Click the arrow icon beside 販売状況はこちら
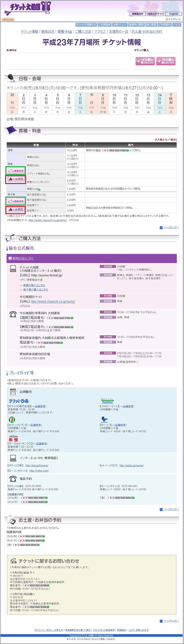This screenshot has height=644, width=184. tap(10, 258)
